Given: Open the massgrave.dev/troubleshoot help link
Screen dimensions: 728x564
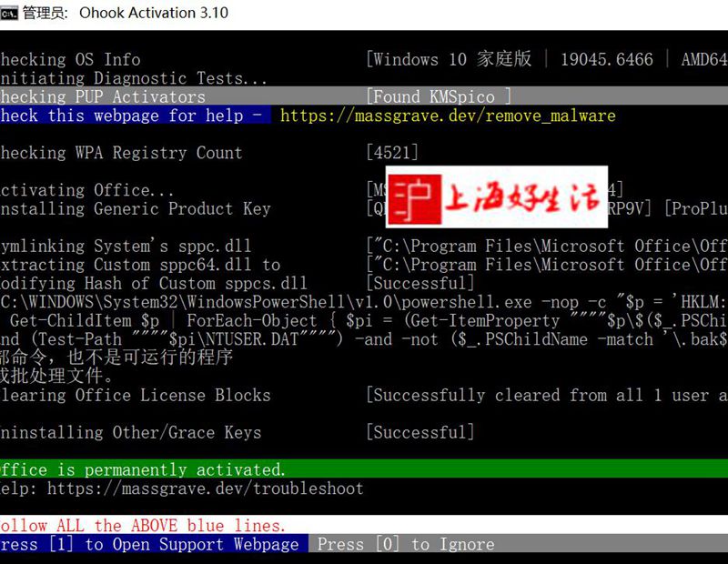Looking at the screenshot, I should pos(205,488).
